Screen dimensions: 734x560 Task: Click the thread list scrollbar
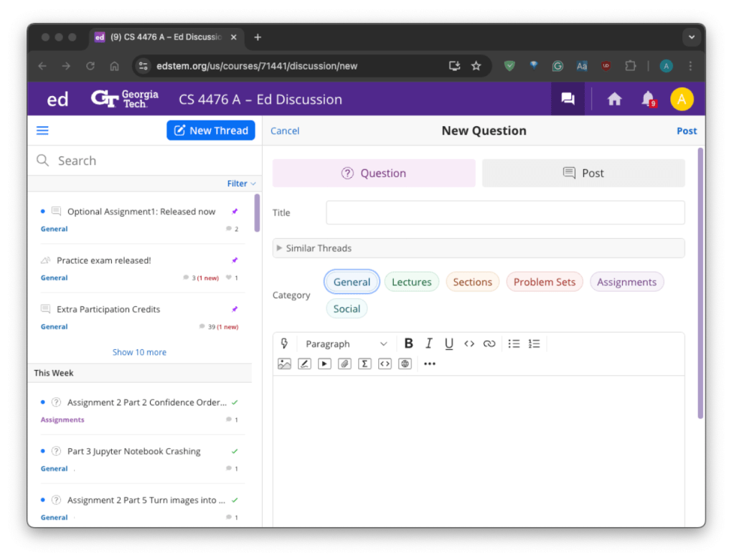[257, 213]
